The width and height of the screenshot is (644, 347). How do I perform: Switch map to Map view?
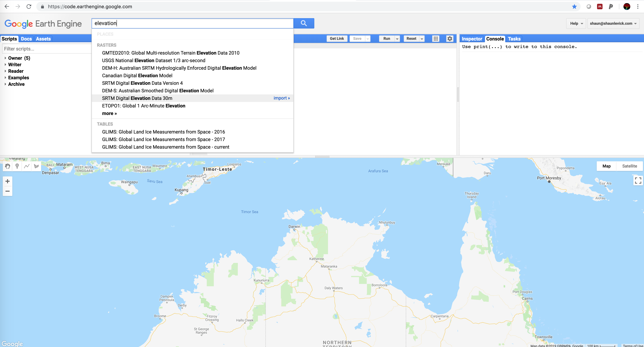click(x=606, y=166)
